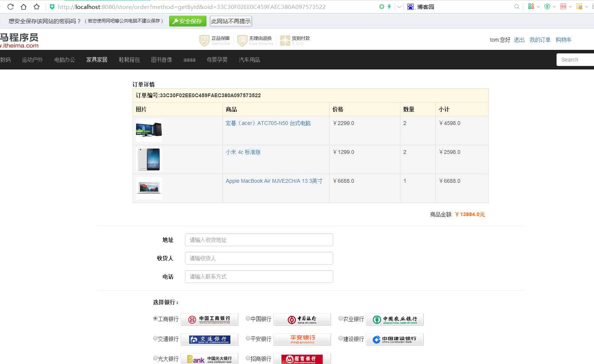Select the 工商银行 radio button

tap(155, 318)
